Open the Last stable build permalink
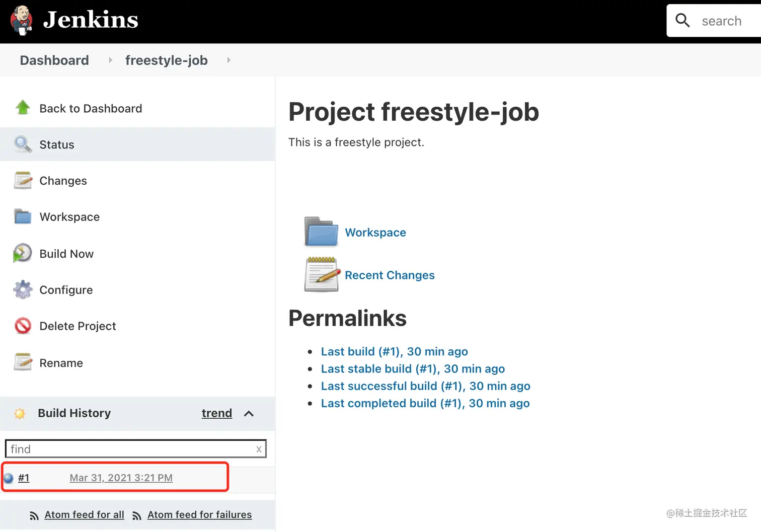The image size is (761, 532). [x=413, y=369]
